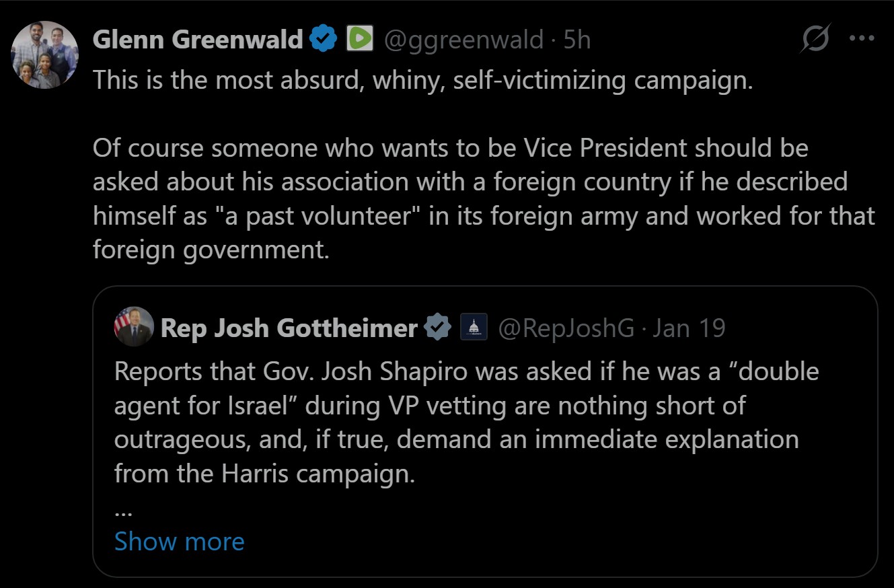Open the @RepJoshG handle link

point(566,328)
